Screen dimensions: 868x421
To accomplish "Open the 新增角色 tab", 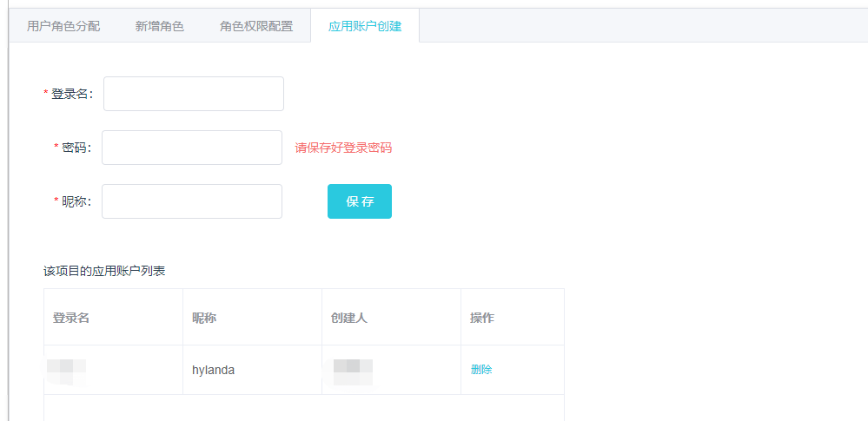I will pos(160,26).
